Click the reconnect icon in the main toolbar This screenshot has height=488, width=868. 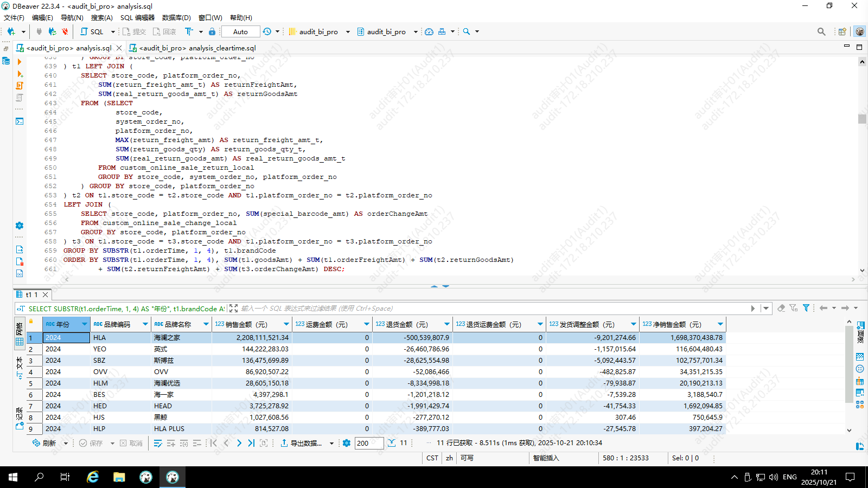pyautogui.click(x=52, y=31)
